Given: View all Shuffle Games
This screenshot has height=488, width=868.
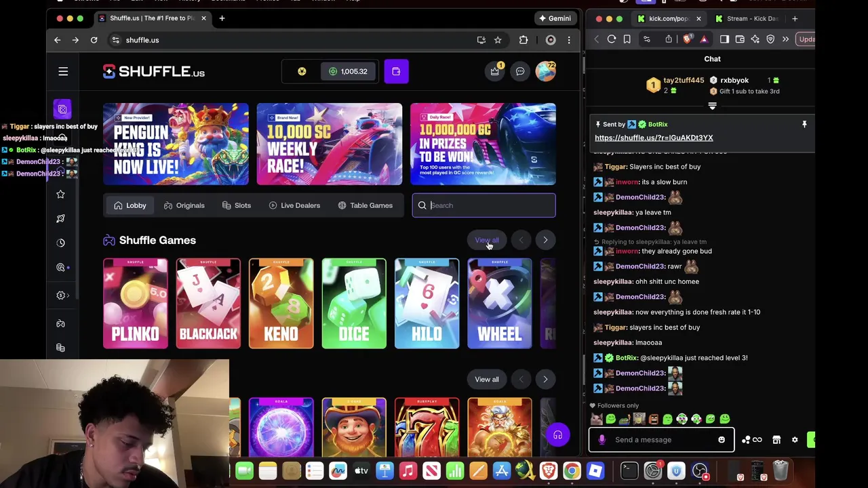Looking at the screenshot, I should click(487, 240).
